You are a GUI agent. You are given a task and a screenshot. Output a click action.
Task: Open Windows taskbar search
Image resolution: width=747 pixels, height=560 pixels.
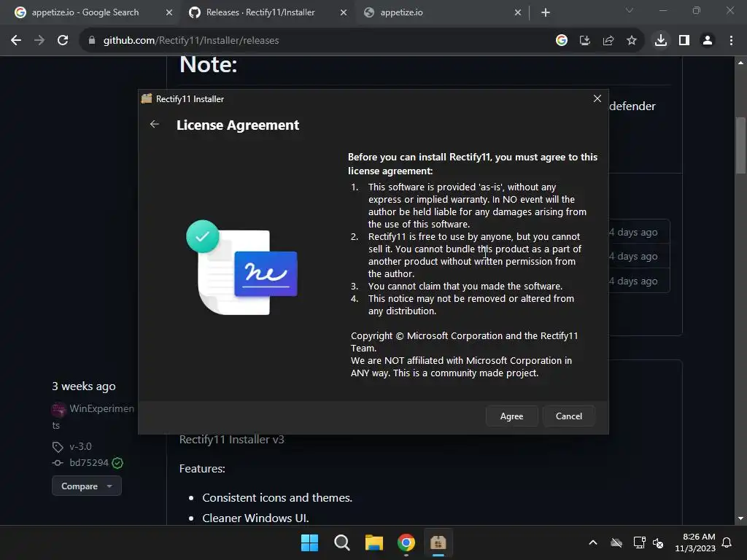tap(342, 542)
